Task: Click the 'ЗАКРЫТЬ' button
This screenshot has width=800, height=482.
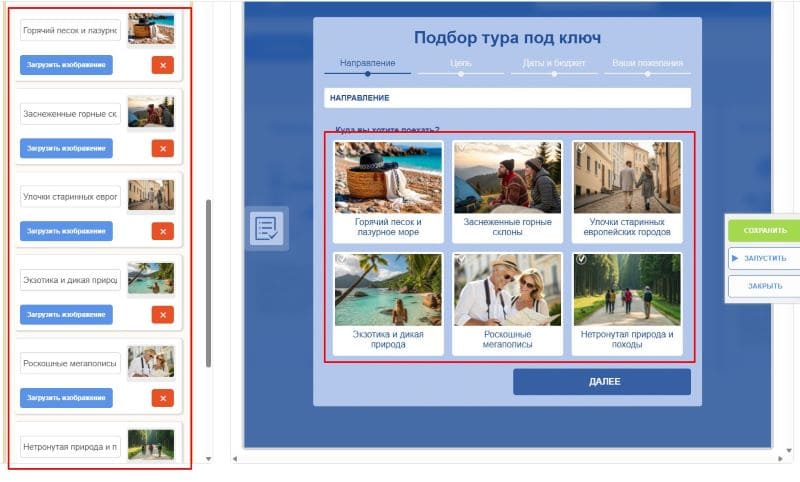Action: [764, 286]
